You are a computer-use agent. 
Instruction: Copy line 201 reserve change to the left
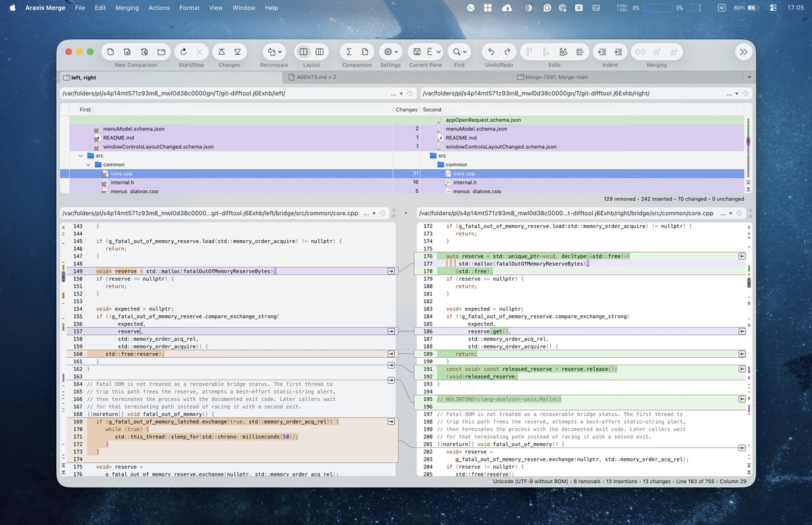pos(742,448)
